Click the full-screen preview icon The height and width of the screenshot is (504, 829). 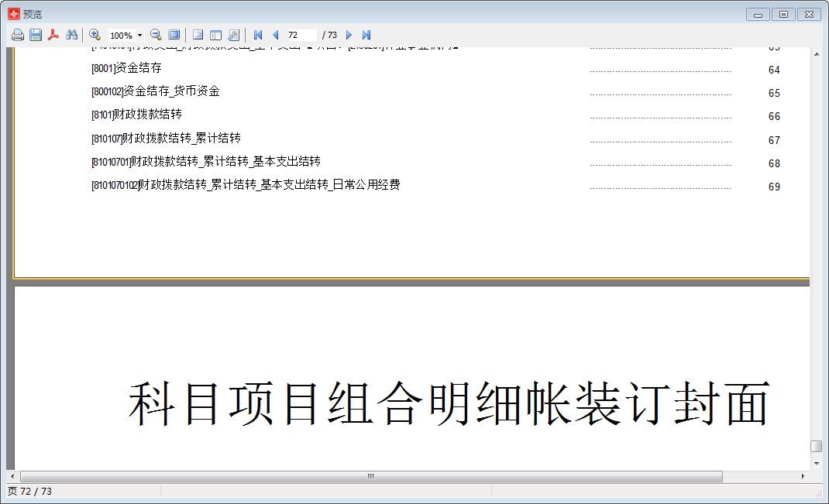(x=174, y=35)
